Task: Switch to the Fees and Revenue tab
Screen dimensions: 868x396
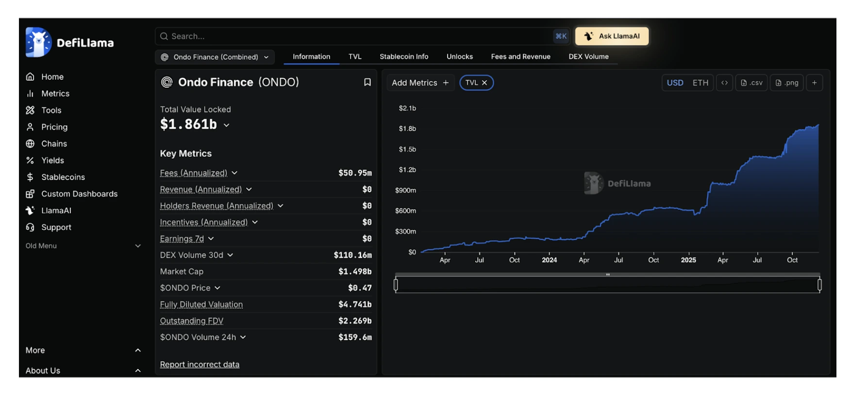Action: tap(520, 57)
